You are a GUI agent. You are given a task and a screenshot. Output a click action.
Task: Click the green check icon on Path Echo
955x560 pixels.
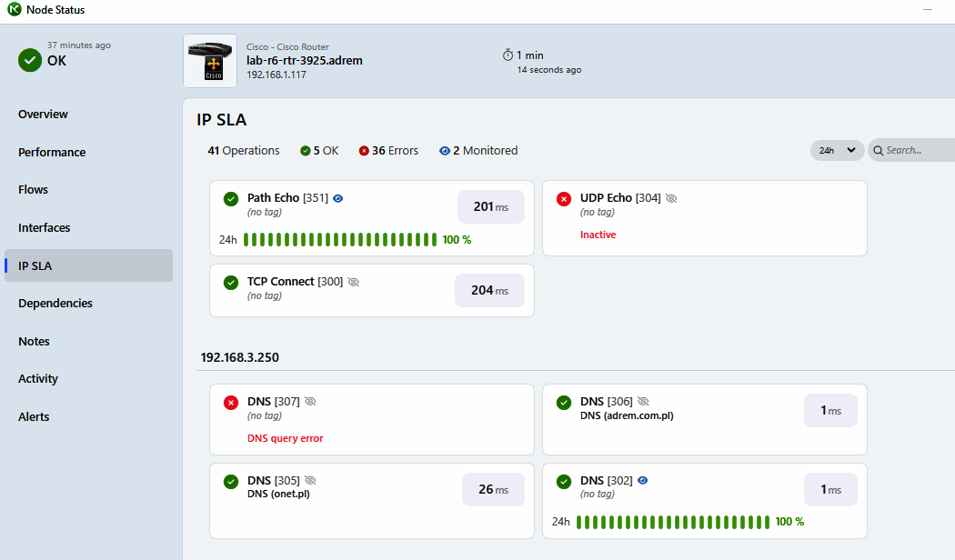click(231, 198)
